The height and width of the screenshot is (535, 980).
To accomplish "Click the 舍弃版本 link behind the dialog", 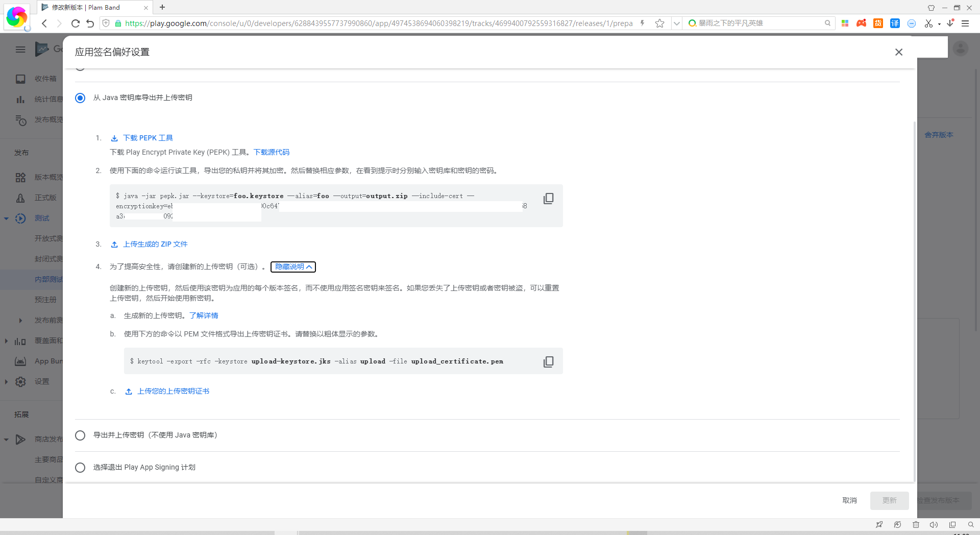I will (x=939, y=135).
